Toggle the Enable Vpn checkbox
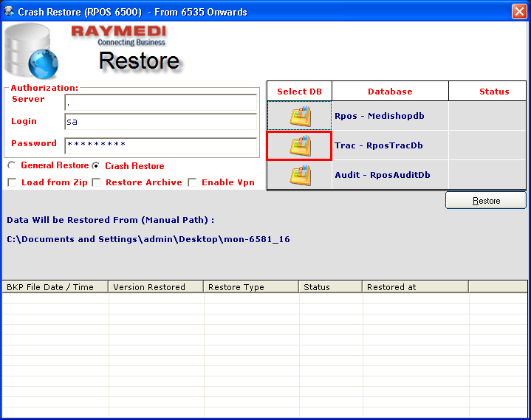Screen dimensions: 531x420 [192, 182]
